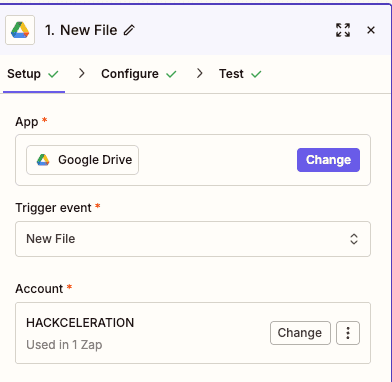Viewport: 392px width, 382px height.
Task: Switch to the Setup tab
Action: [x=33, y=74]
